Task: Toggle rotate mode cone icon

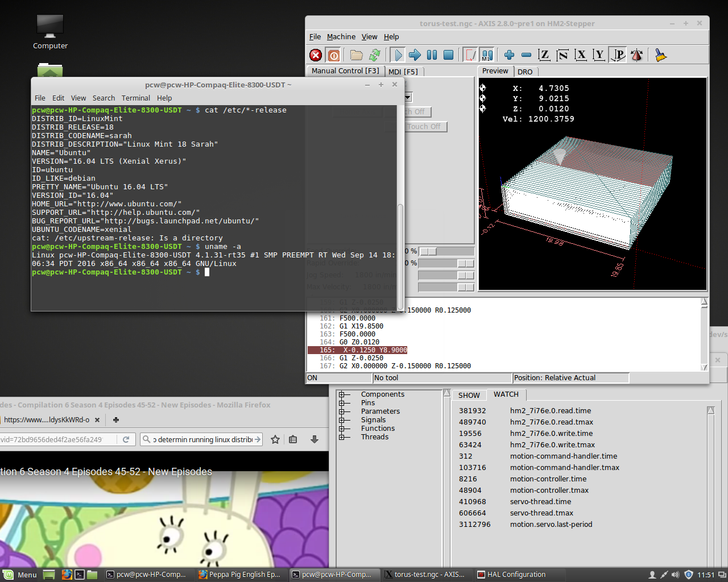Action: (637, 55)
